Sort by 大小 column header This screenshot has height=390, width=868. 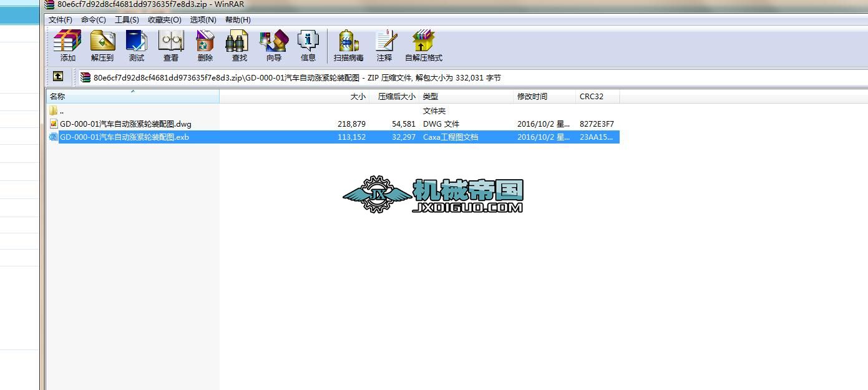(x=295, y=96)
